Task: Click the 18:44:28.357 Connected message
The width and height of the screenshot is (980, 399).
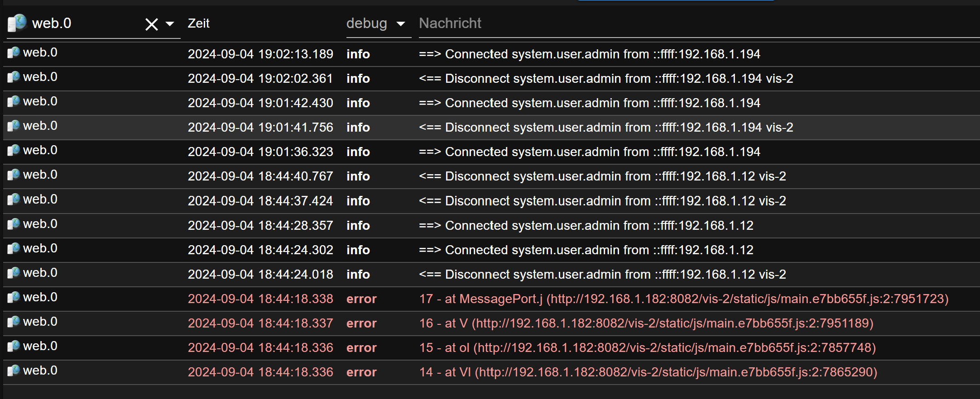Action: (586, 226)
